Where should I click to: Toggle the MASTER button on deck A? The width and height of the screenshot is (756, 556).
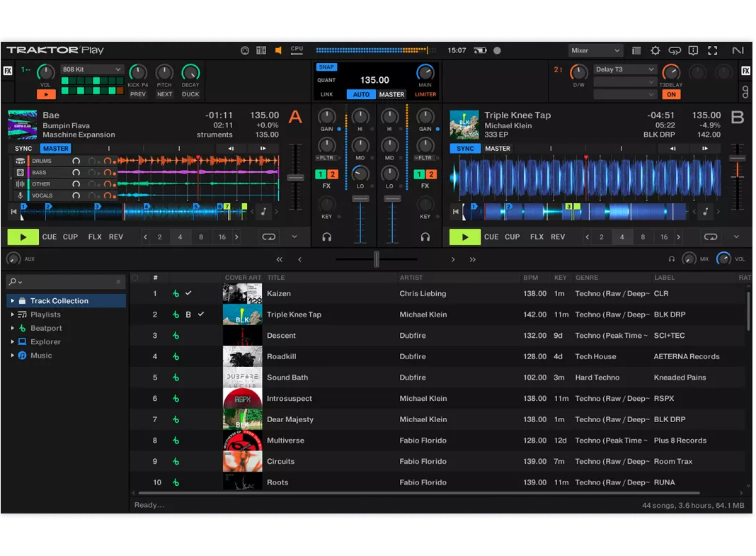(x=55, y=148)
